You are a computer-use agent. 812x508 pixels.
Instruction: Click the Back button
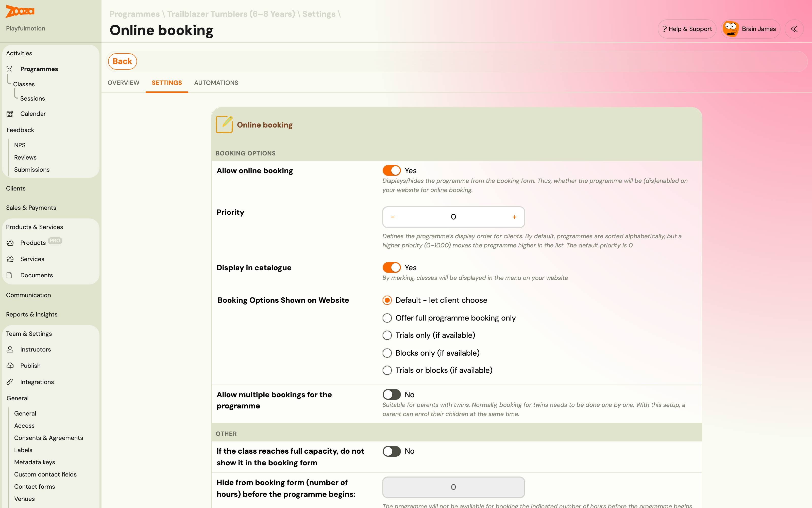tap(123, 61)
